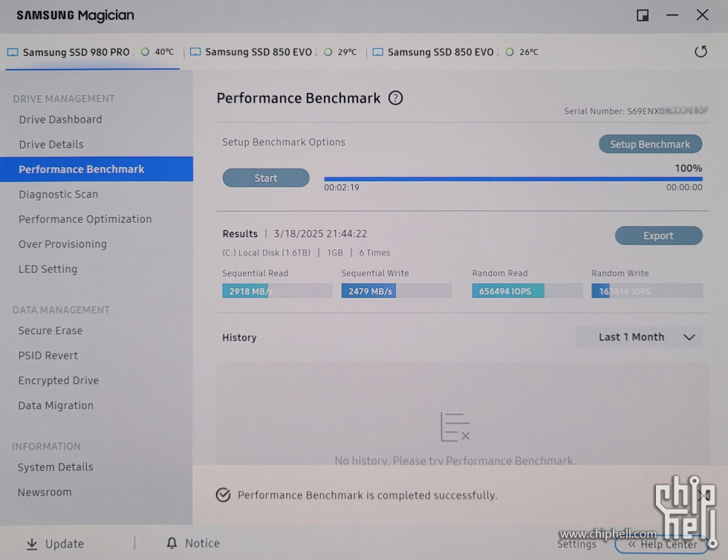Image resolution: width=728 pixels, height=560 pixels.
Task: Click the "(C:) Local Disk (1.6TB)" text
Action: coord(266,253)
